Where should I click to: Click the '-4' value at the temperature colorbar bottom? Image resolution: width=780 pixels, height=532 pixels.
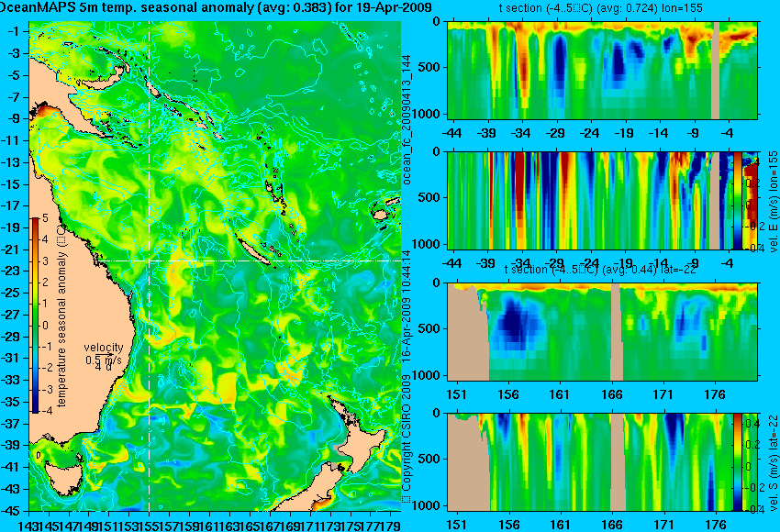[x=45, y=411]
